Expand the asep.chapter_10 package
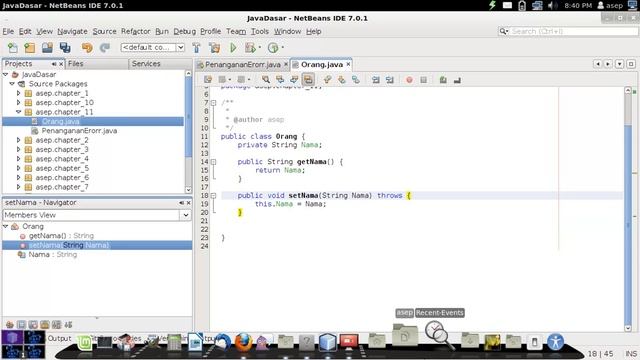The height and width of the screenshot is (360, 640). point(19,102)
